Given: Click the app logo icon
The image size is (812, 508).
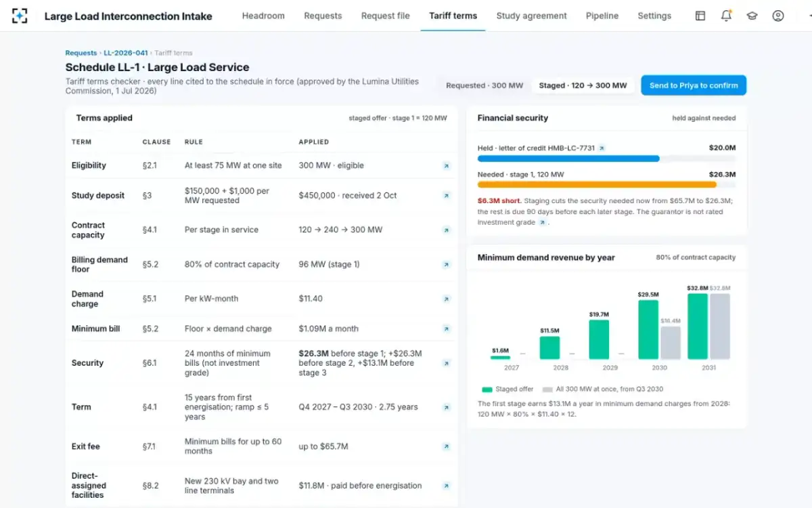Looking at the screenshot, I should tap(20, 16).
